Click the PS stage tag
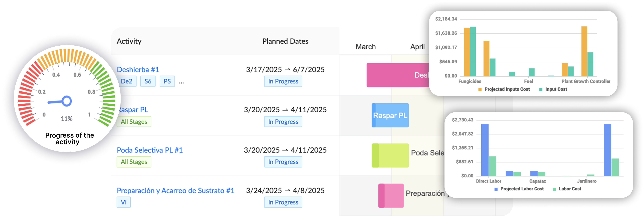The width and height of the screenshot is (644, 216). [x=167, y=81]
